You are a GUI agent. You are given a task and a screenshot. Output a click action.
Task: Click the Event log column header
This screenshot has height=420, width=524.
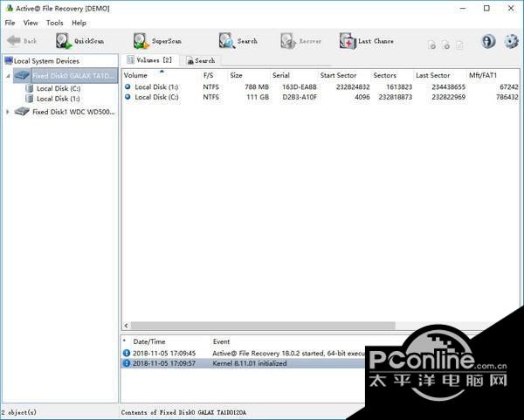point(221,341)
